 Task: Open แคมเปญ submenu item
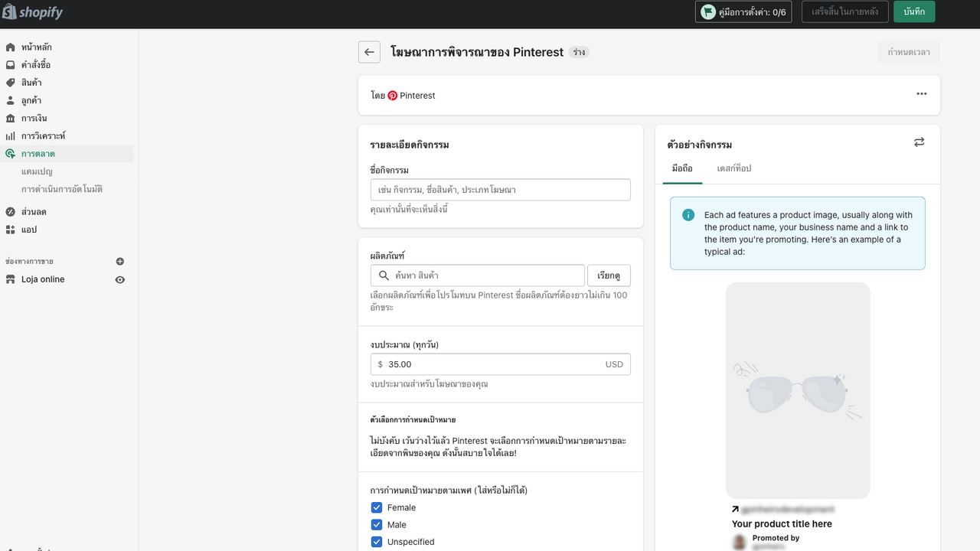click(38, 171)
